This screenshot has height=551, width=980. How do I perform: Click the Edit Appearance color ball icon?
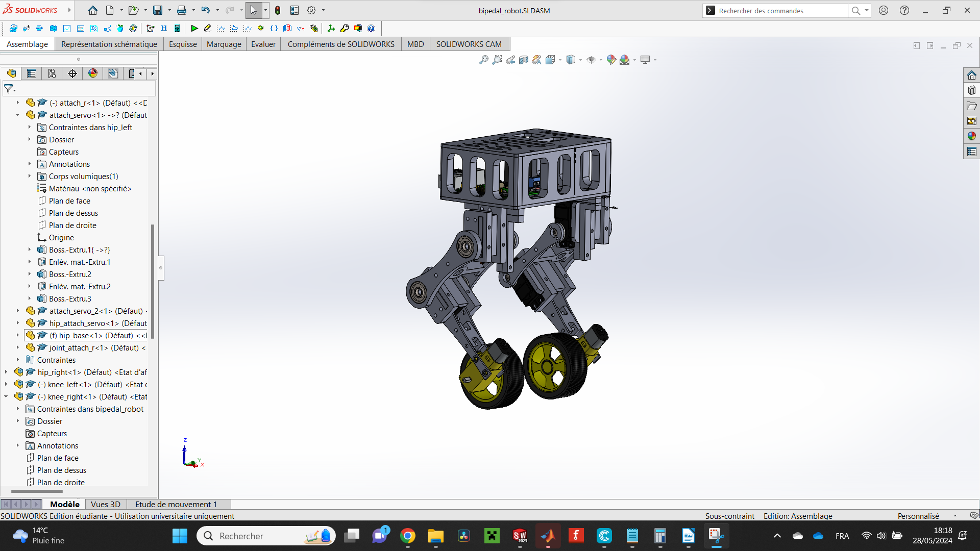coord(611,60)
